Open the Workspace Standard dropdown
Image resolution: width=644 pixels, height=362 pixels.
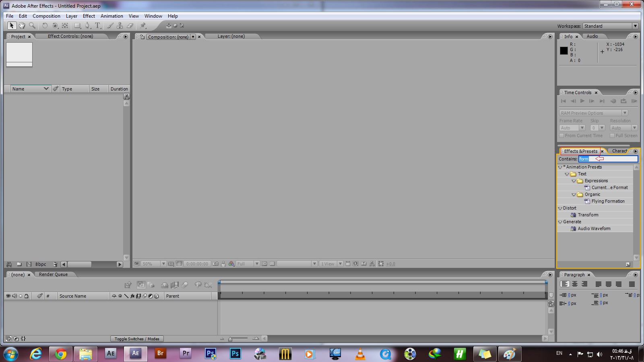[610, 26]
